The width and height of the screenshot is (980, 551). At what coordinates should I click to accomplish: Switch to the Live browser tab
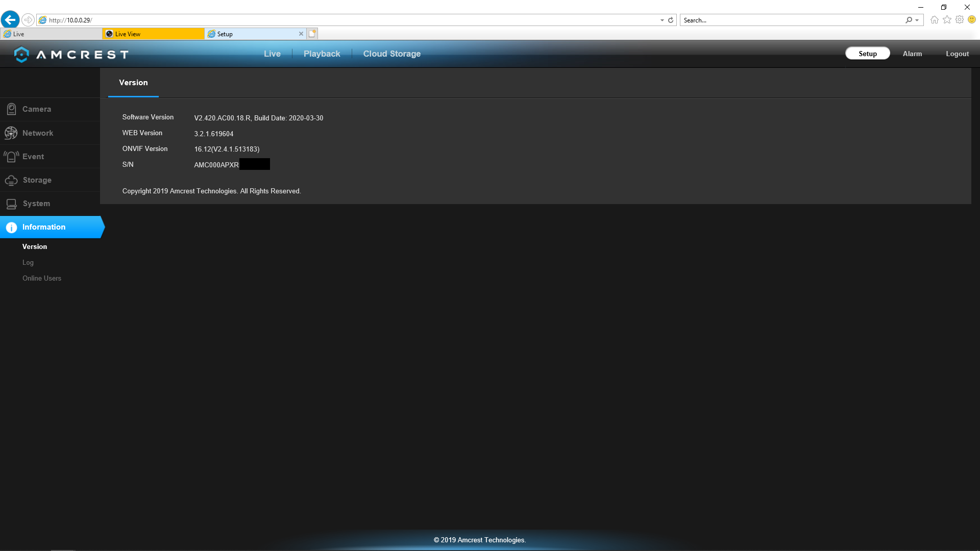point(51,34)
